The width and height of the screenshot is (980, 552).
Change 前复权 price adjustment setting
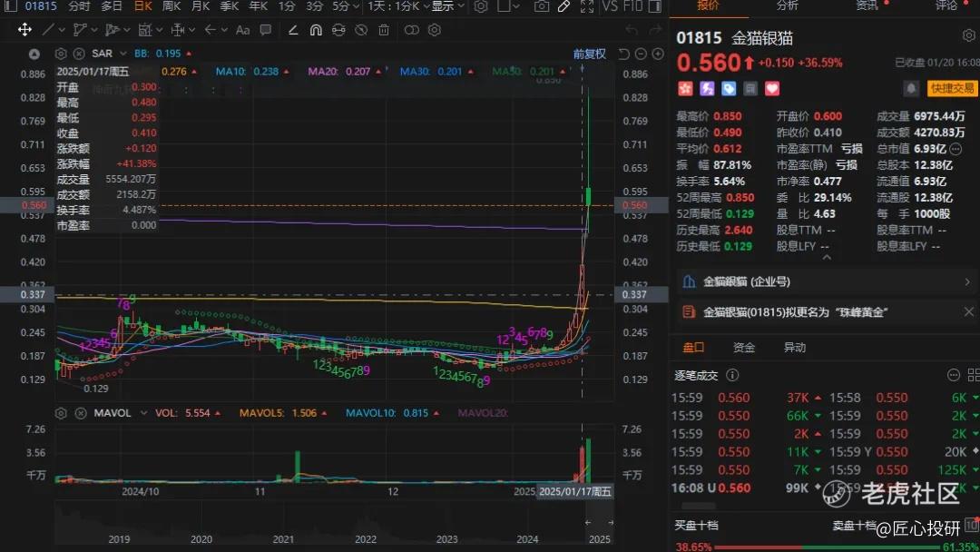coord(590,54)
